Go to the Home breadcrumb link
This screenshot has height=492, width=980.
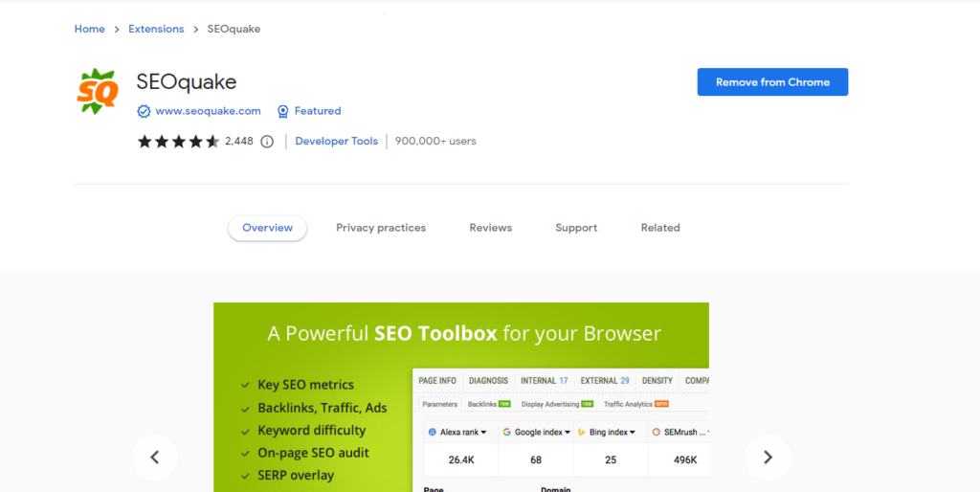coord(89,29)
